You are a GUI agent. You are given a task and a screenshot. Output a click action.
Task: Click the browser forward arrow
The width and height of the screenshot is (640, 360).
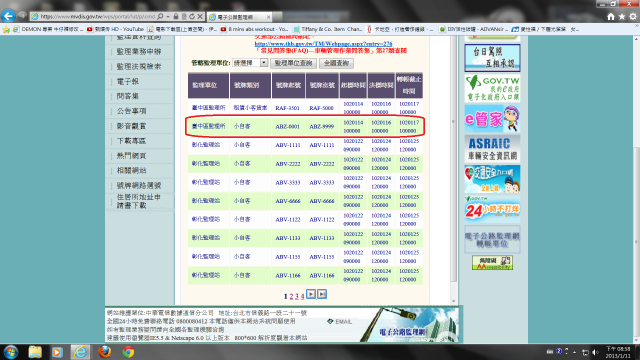pos(22,16)
